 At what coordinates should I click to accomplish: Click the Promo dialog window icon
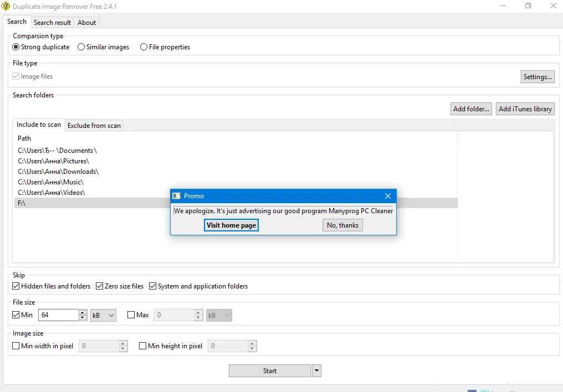pyautogui.click(x=176, y=196)
